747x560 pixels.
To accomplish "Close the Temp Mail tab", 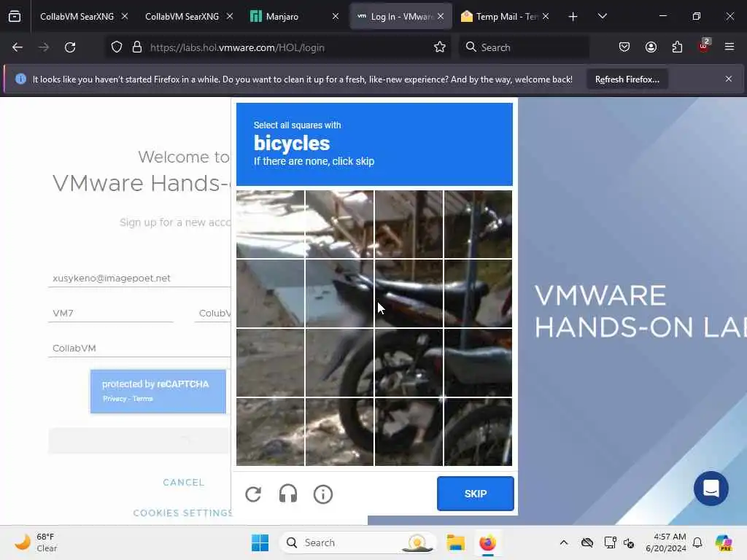I will (x=546, y=16).
